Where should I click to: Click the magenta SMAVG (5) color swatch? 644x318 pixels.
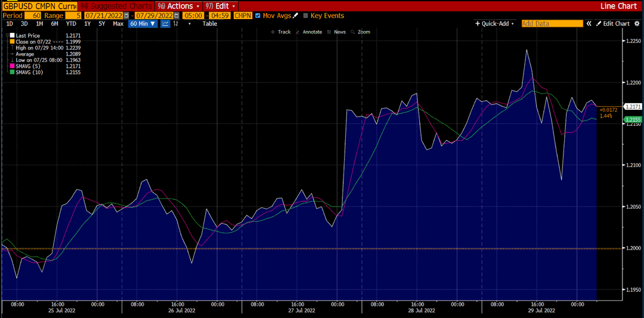(x=12, y=66)
